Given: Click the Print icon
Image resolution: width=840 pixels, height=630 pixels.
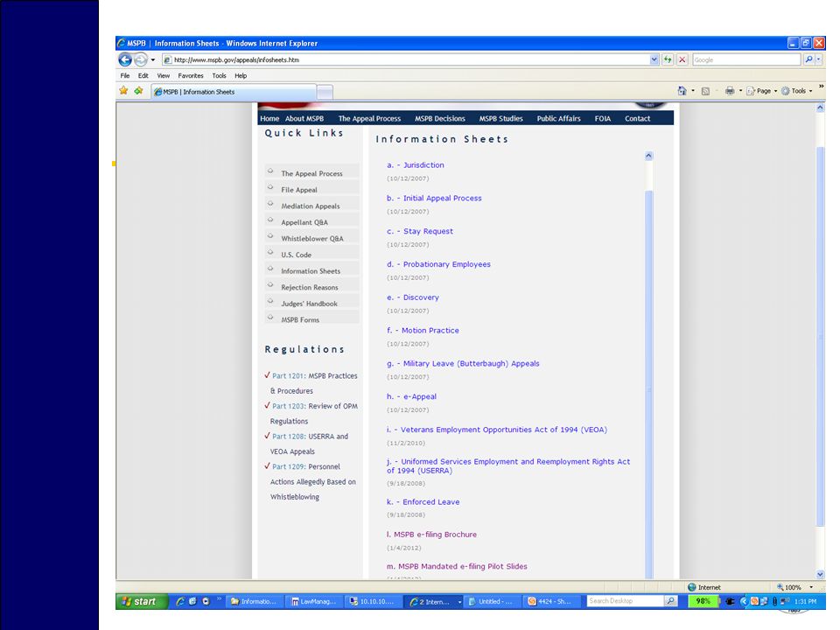Looking at the screenshot, I should pyautogui.click(x=730, y=91).
